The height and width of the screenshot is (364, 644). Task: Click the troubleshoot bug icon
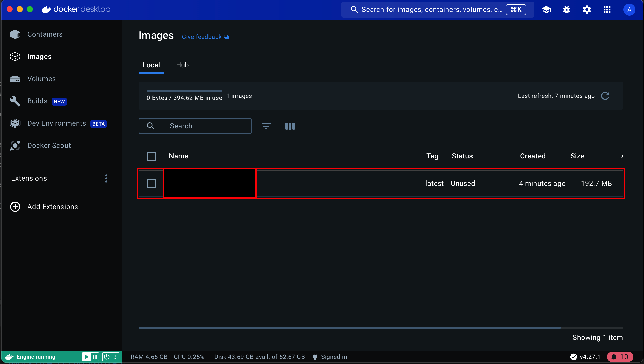click(x=567, y=10)
